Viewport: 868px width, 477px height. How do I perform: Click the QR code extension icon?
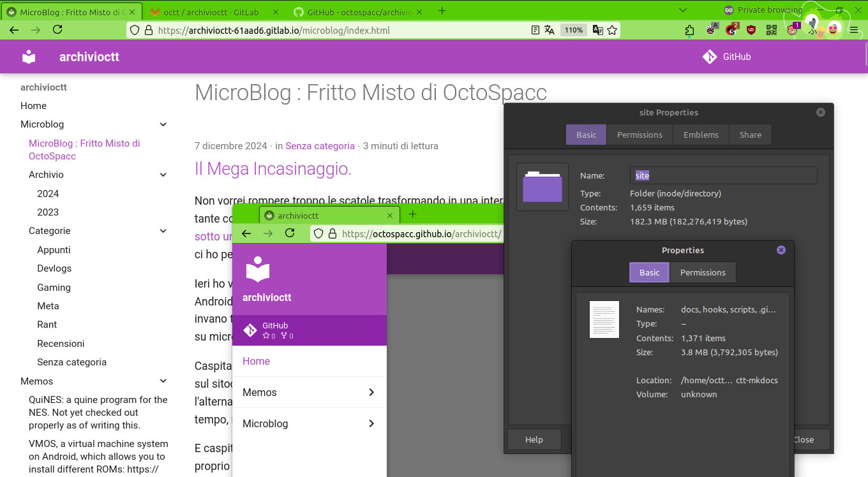click(772, 29)
